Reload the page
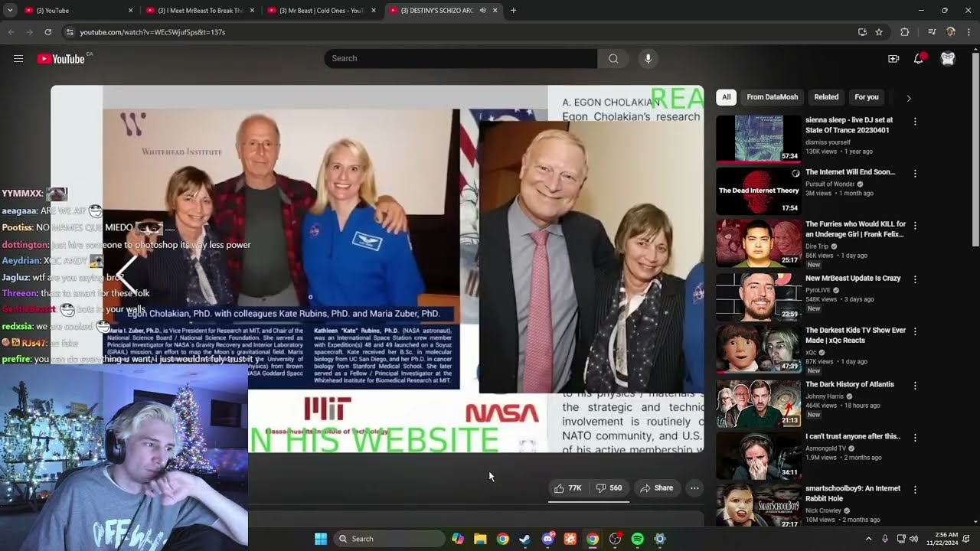This screenshot has height=551, width=980. coord(47,32)
